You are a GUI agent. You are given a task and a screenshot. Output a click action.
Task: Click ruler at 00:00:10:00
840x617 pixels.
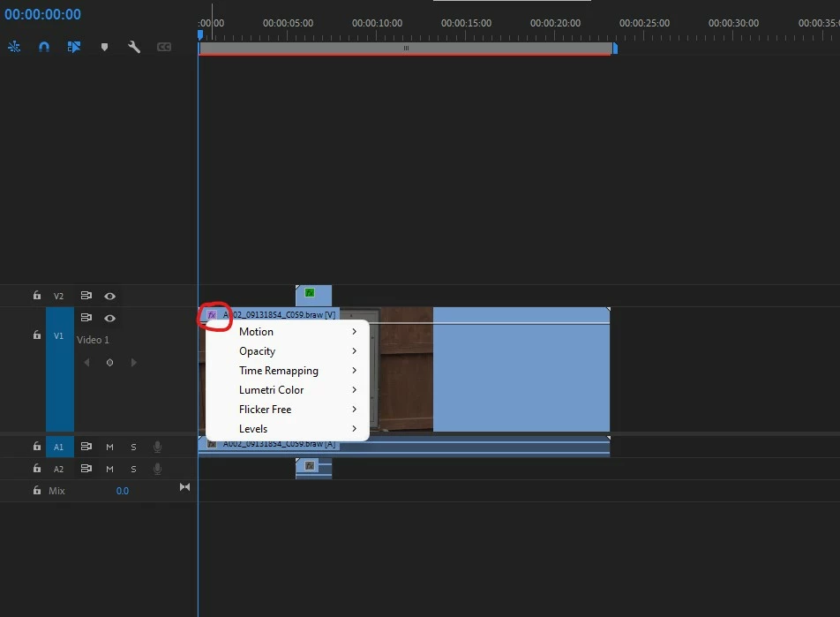(x=377, y=23)
